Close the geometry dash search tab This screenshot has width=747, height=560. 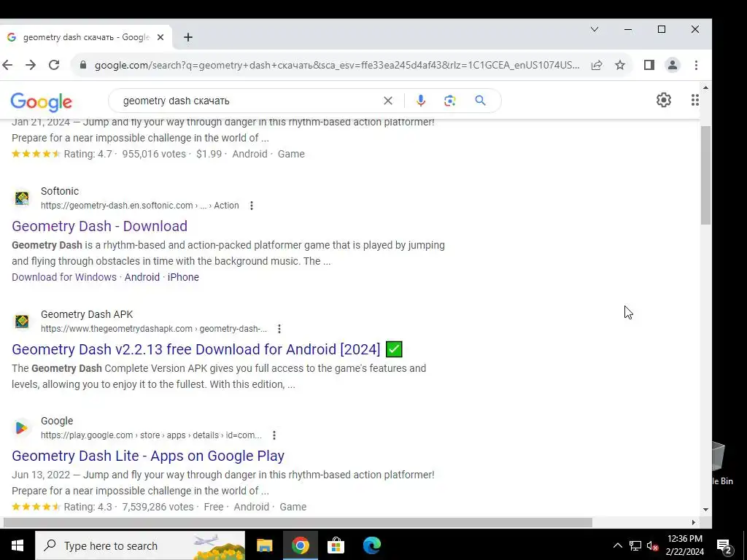[x=160, y=37]
